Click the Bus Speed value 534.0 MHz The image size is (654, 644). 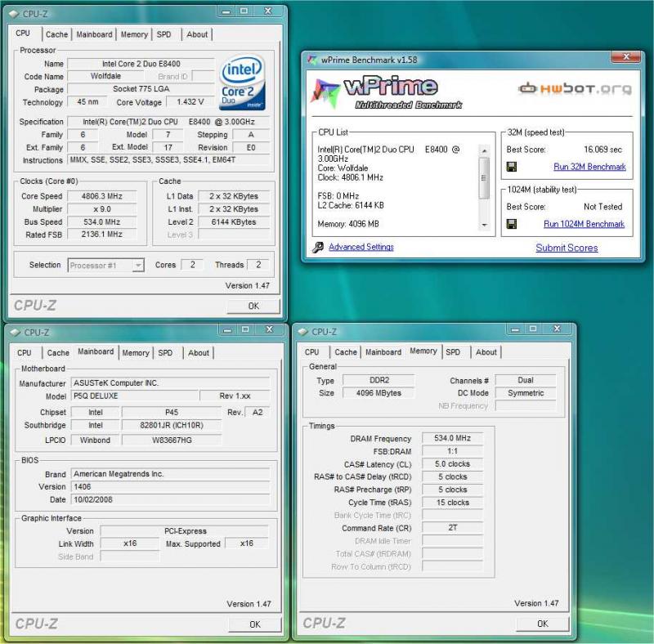point(101,222)
